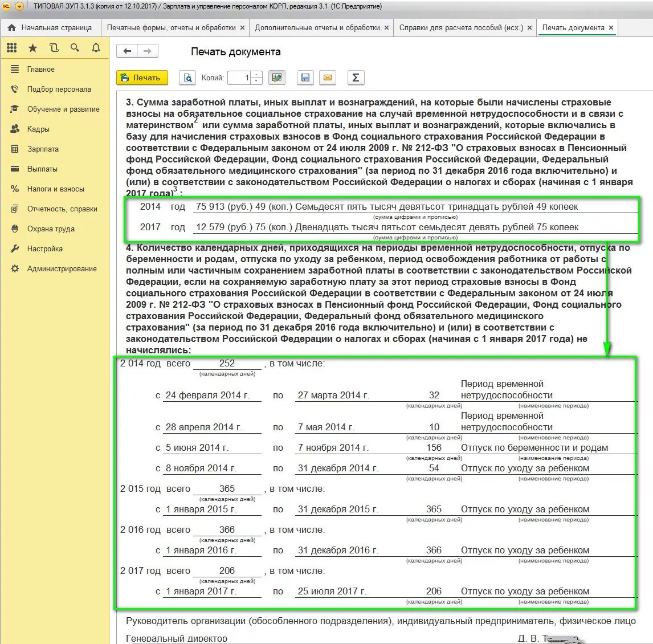Switch to Справки для расчета пособий tab
The image size is (653, 644).
point(461,27)
